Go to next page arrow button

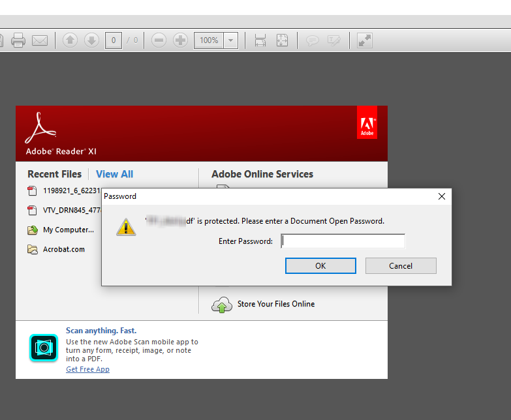click(91, 40)
